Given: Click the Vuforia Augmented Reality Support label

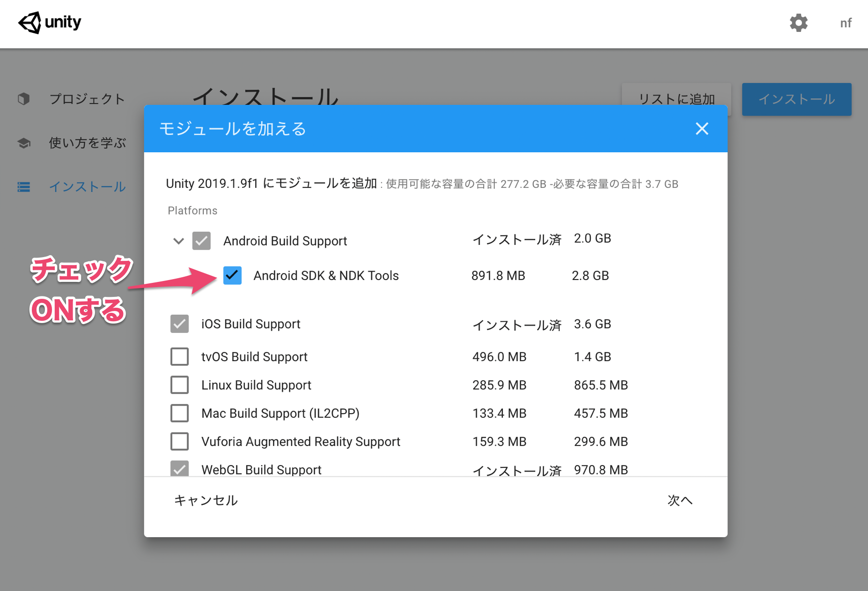Looking at the screenshot, I should coord(301,442).
